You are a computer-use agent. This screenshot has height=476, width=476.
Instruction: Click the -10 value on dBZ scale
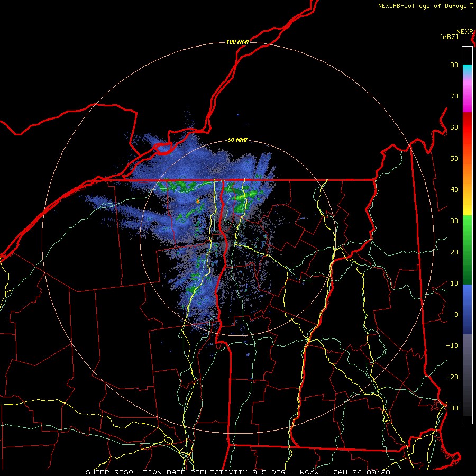[452, 346]
